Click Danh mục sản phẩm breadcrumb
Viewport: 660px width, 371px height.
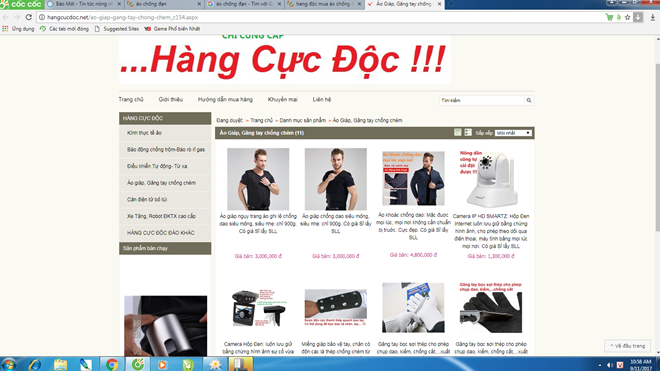point(303,120)
